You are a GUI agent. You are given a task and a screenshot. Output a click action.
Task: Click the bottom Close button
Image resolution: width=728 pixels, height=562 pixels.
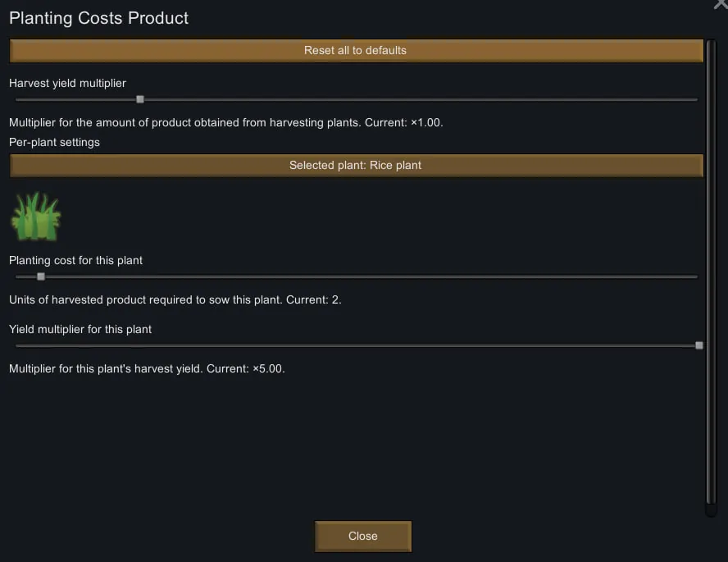click(362, 537)
